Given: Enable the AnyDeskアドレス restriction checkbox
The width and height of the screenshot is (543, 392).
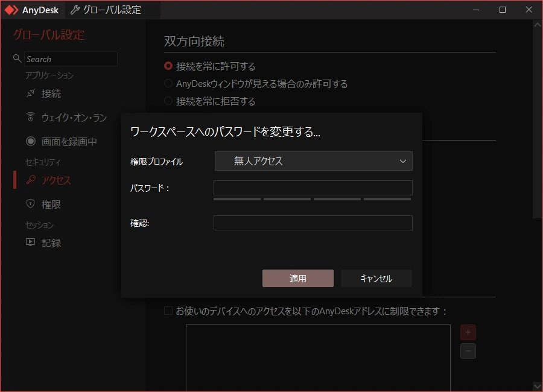Looking at the screenshot, I should (167, 310).
